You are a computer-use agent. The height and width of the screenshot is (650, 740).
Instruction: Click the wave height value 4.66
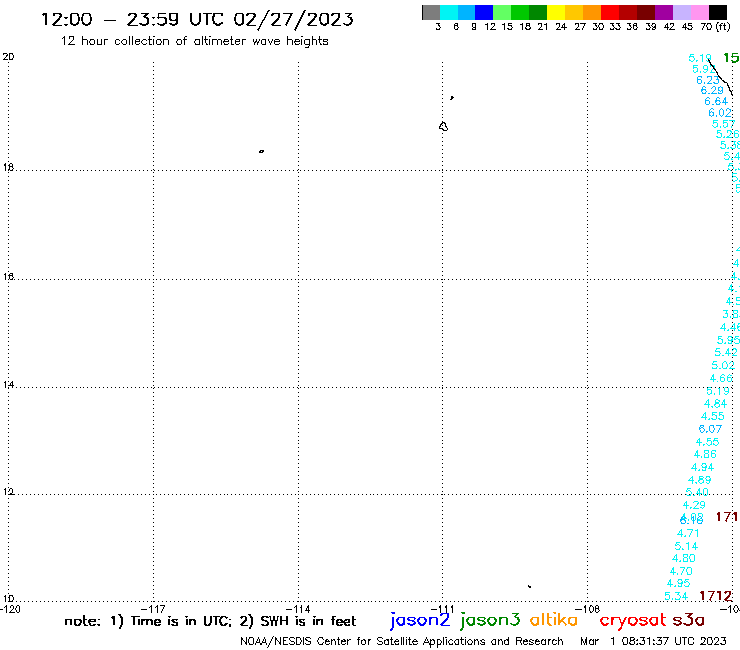pyautogui.click(x=721, y=378)
